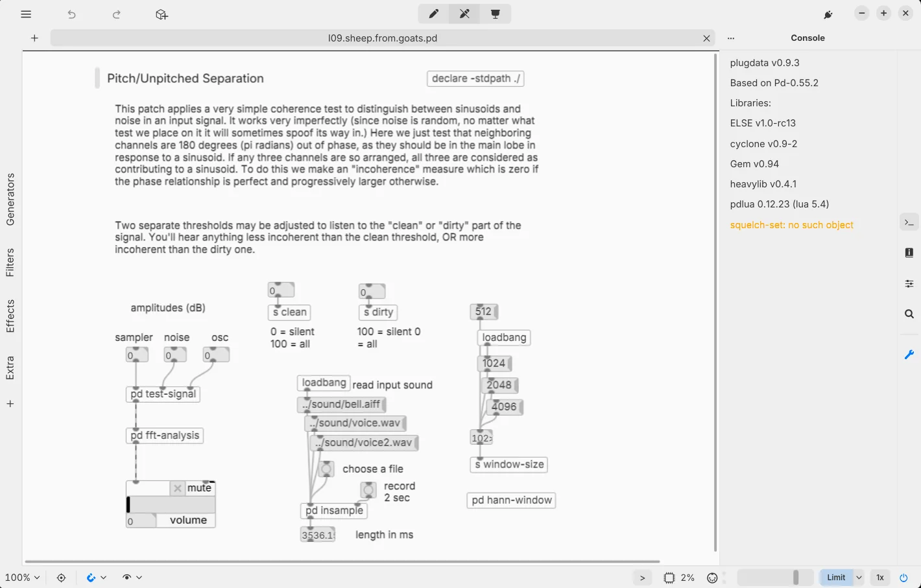The width and height of the screenshot is (921, 588).
Task: Switch to run mode crossed-pencil icon
Action: (x=464, y=14)
